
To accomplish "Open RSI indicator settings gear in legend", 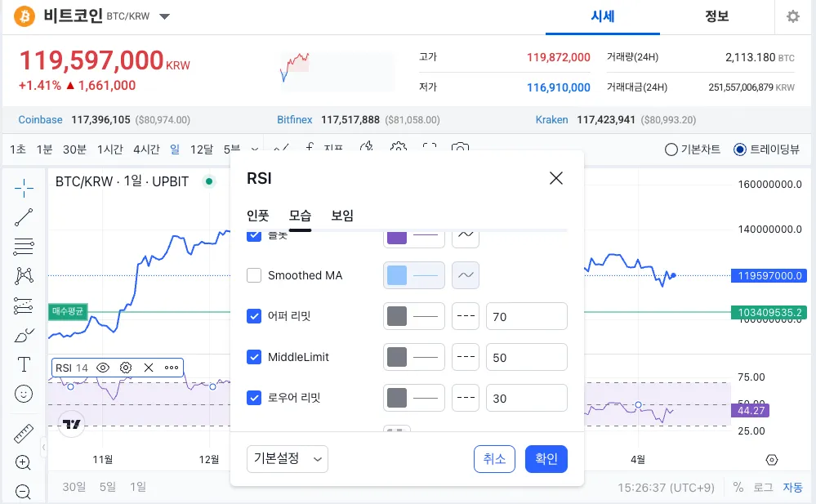I will pos(126,368).
